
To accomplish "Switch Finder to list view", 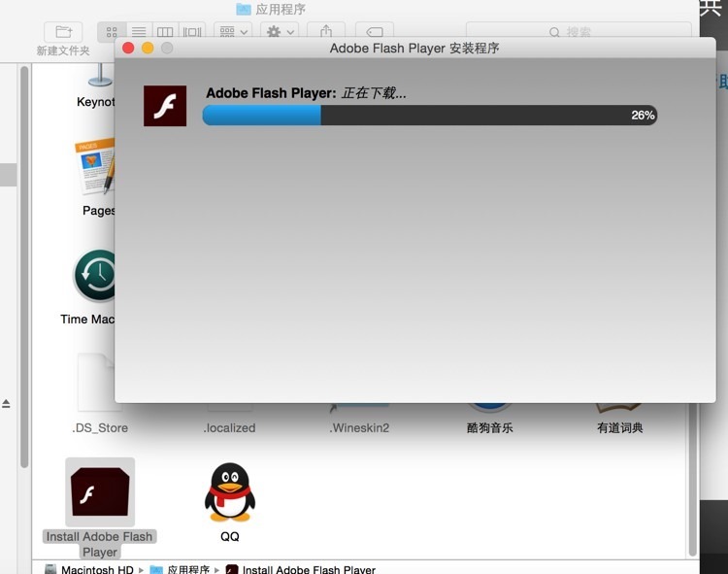I will [139, 32].
